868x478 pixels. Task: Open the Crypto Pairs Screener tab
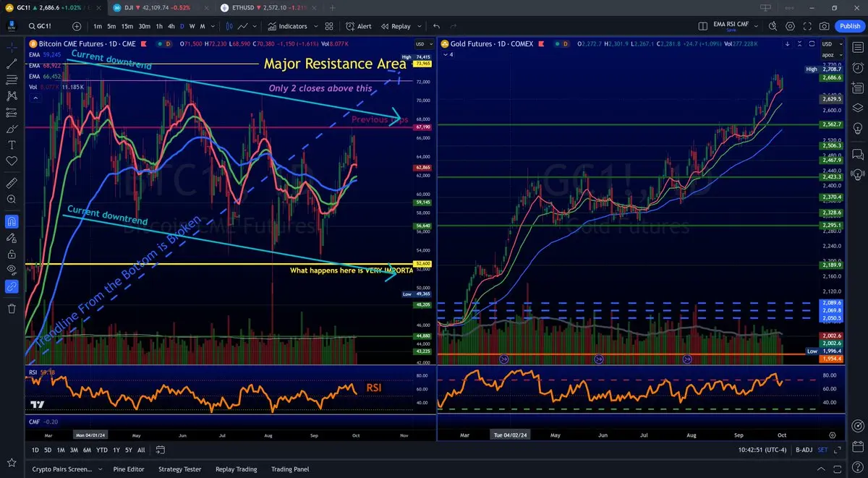pyautogui.click(x=62, y=469)
